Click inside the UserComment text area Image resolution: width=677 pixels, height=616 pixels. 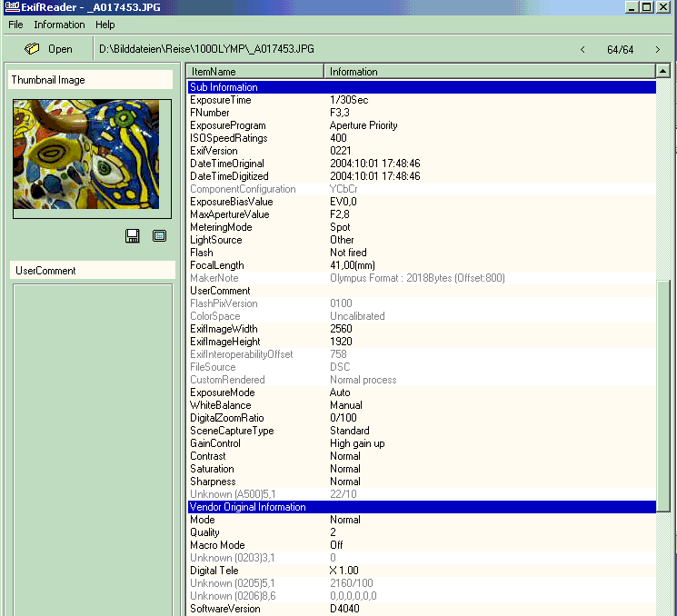[x=91, y=445]
